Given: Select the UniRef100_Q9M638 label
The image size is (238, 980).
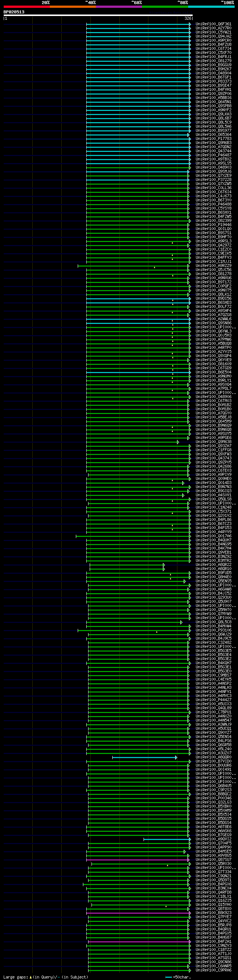Looking at the screenshot, I should (x=213, y=442).
